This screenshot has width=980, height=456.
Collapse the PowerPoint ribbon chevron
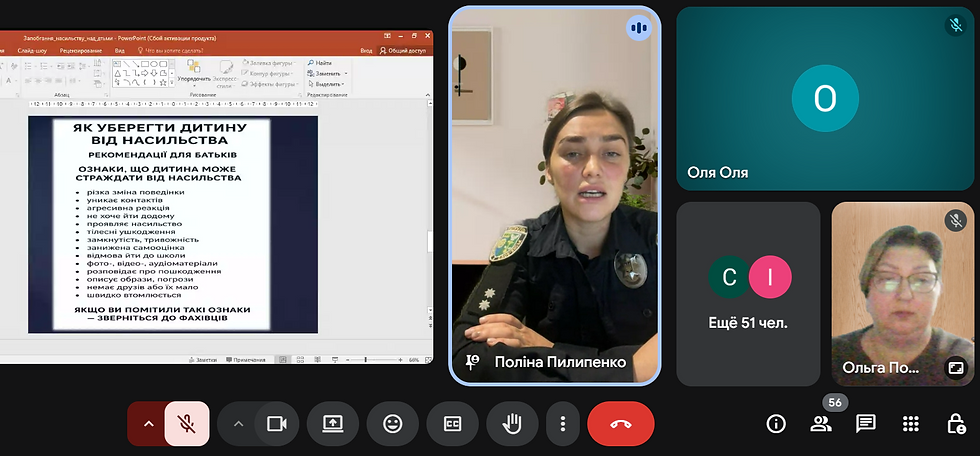click(428, 95)
